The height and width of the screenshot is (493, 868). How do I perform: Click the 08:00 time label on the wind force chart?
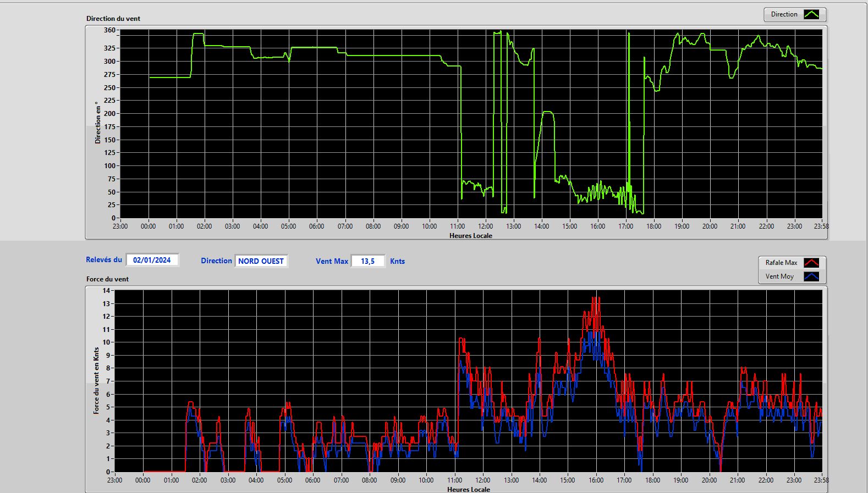coord(370,480)
